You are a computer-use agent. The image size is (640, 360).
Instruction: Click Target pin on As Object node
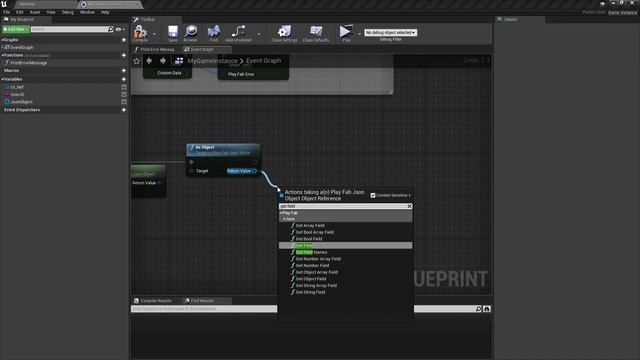[192, 171]
